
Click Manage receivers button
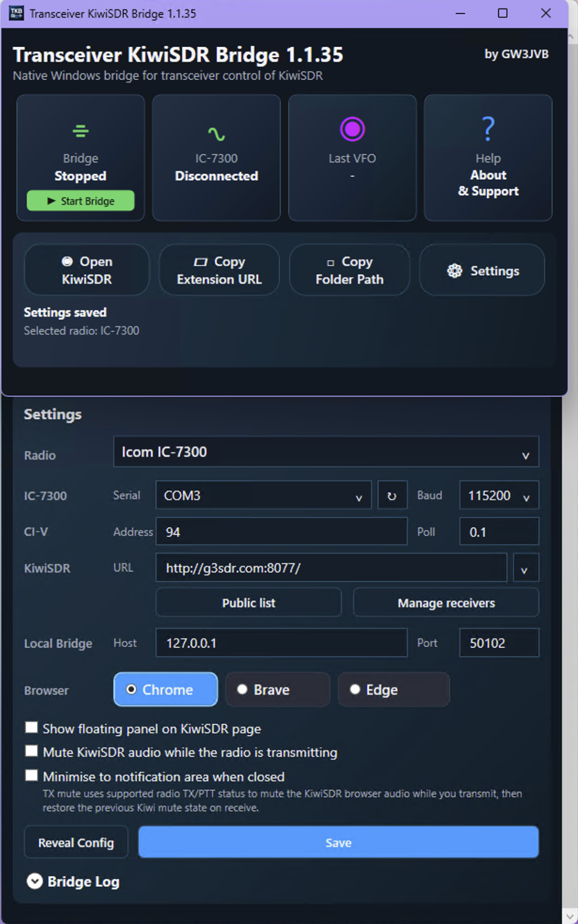[x=446, y=603]
